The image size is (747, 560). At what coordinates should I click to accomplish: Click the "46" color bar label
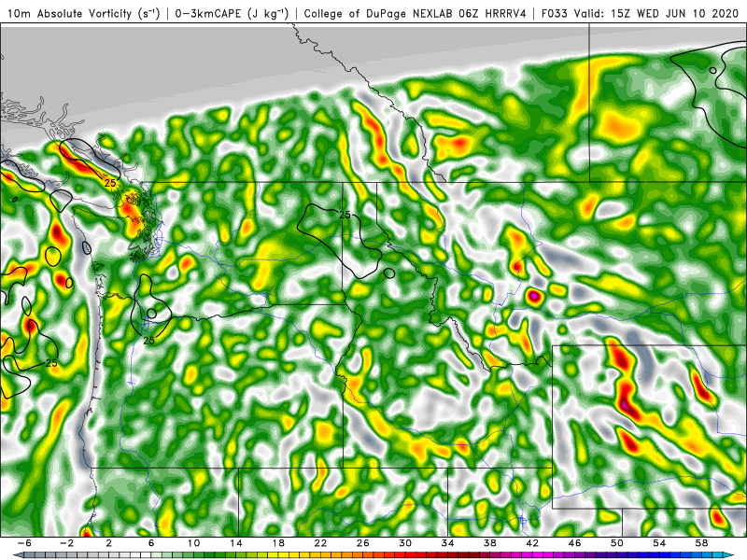click(x=574, y=543)
